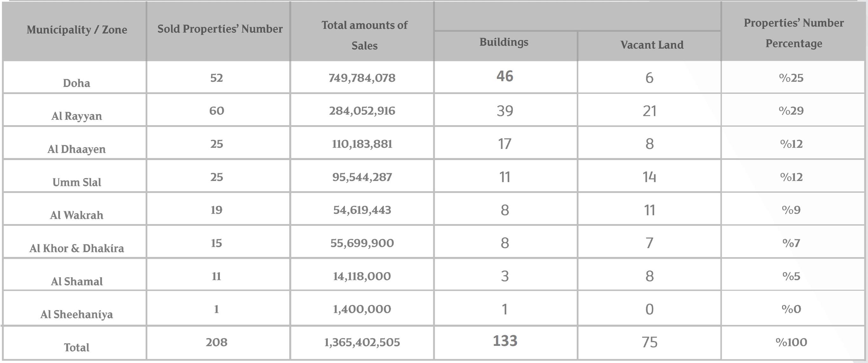This screenshot has height=363, width=868.
Task: Click the Total amounts of Sales header
Action: click(x=364, y=35)
